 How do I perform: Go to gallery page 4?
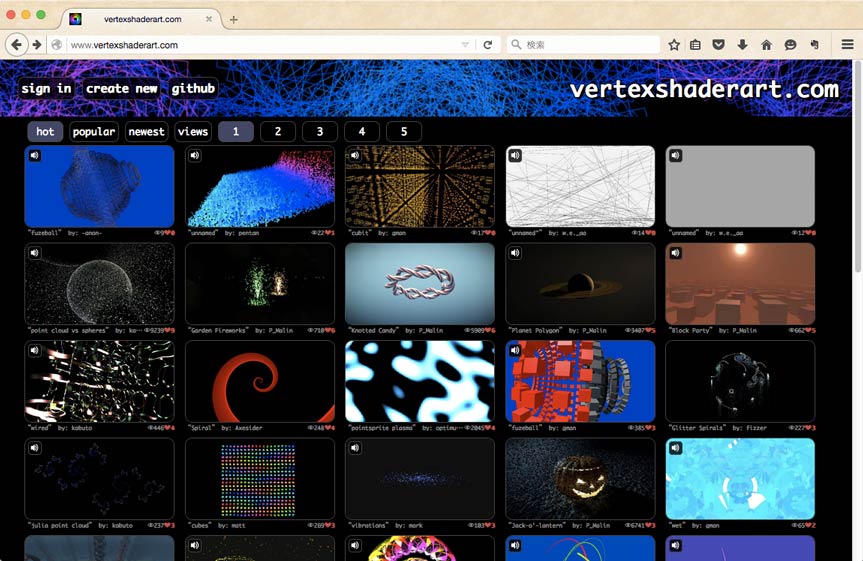362,132
